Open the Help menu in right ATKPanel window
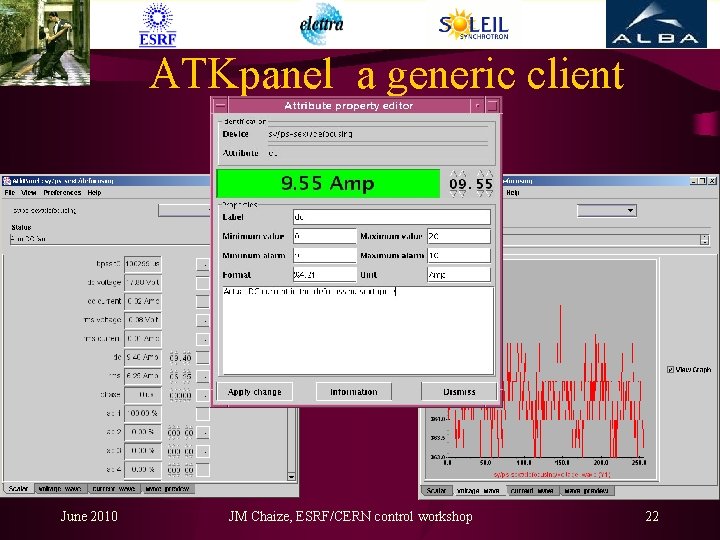The height and width of the screenshot is (540, 720). [x=512, y=192]
